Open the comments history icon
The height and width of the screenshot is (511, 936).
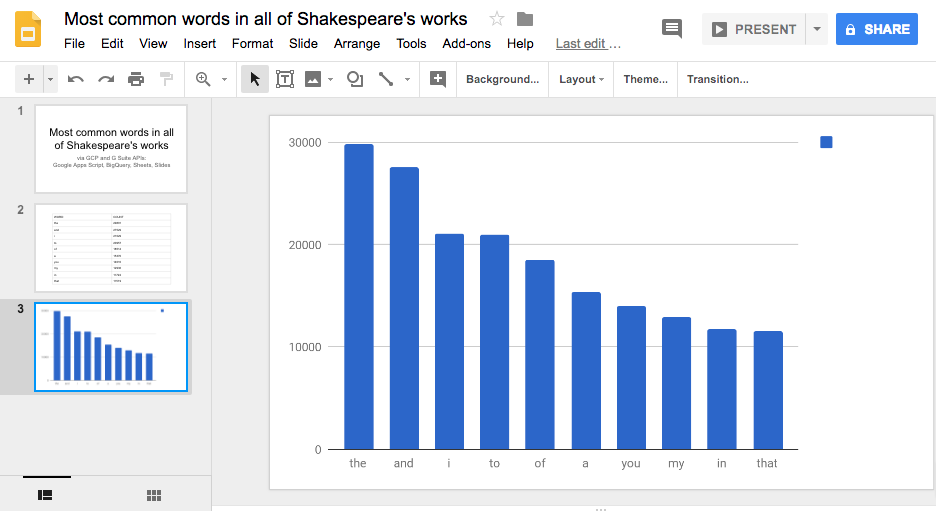point(672,29)
